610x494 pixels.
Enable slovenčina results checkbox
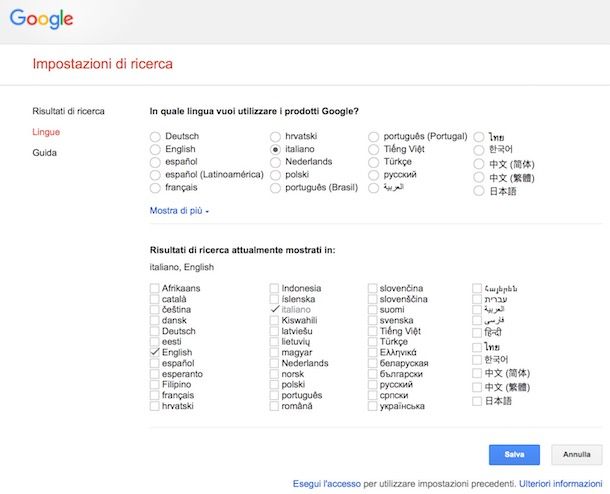(373, 288)
